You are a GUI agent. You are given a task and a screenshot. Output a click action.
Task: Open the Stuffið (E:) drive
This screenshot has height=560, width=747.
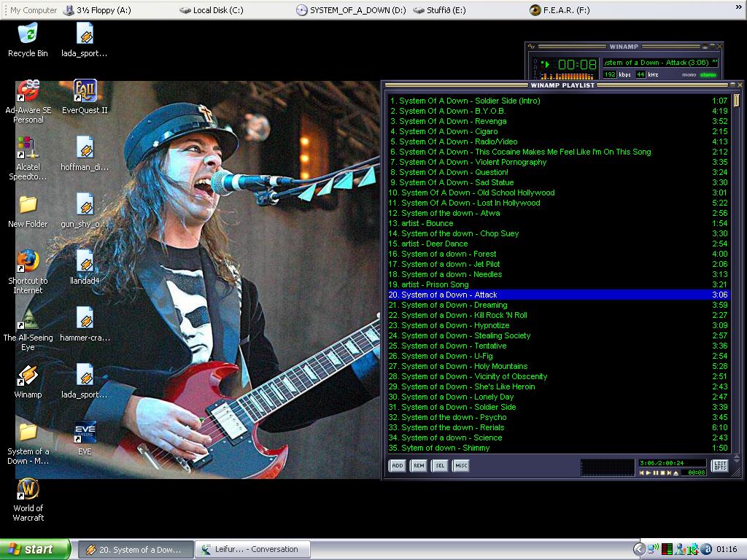click(x=439, y=10)
